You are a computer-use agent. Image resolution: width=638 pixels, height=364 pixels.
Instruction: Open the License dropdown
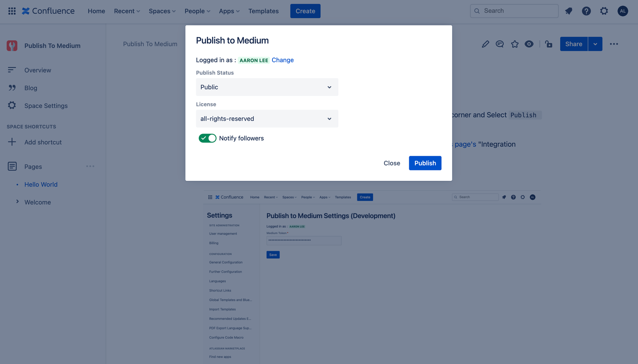point(267,119)
